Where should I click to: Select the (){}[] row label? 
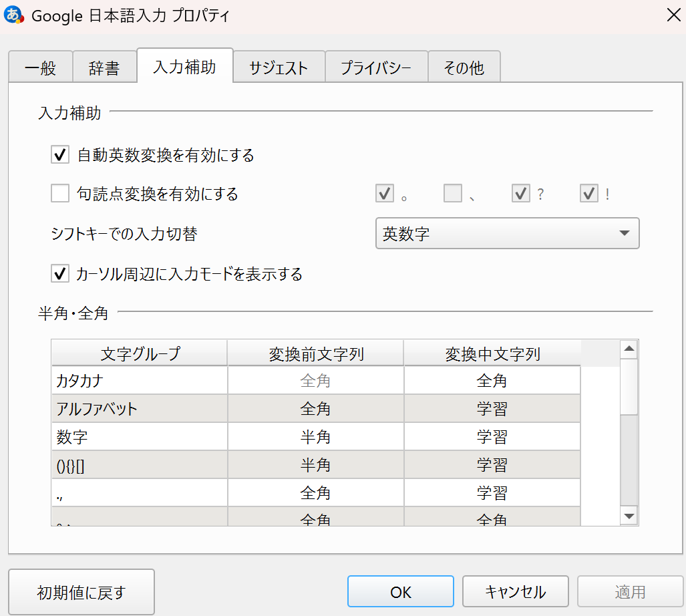[140, 464]
